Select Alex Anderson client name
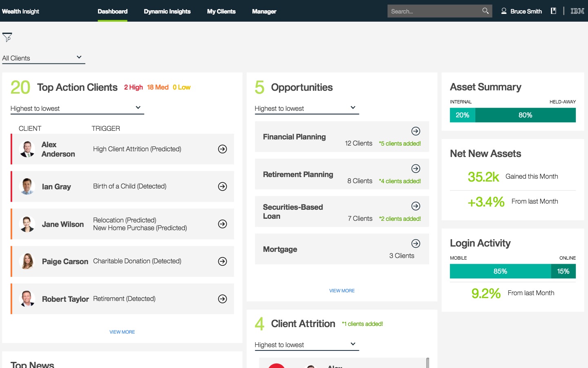588x368 pixels. [58, 149]
